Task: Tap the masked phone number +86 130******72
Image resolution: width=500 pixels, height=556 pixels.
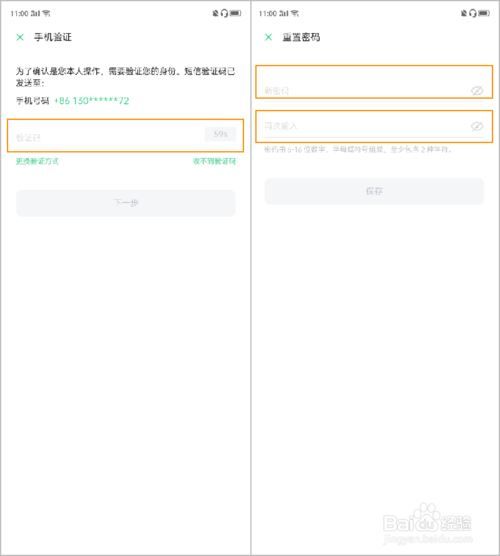Action: click(91, 101)
